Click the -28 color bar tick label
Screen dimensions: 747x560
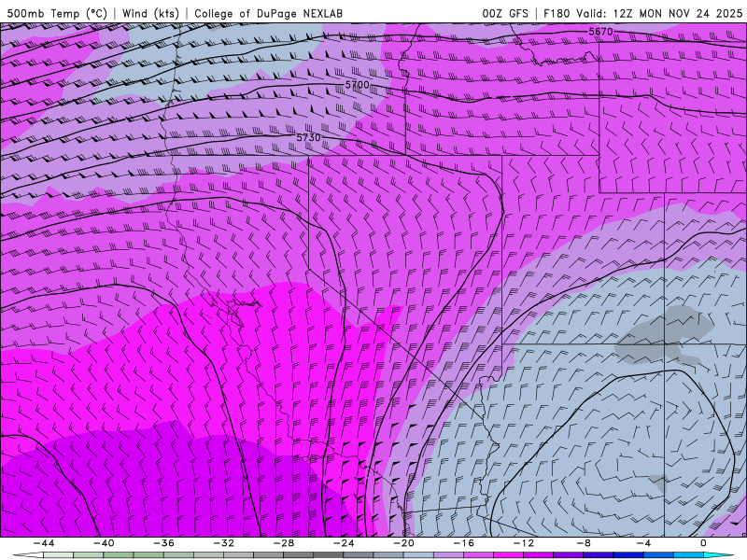284,543
